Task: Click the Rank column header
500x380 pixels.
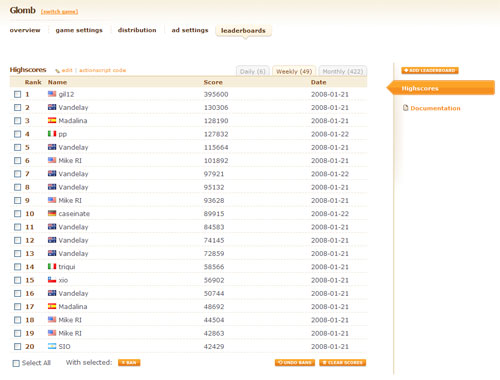Action: [33, 82]
